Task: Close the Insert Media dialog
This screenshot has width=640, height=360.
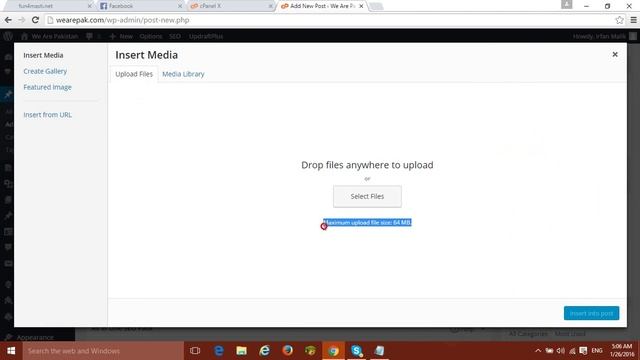Action: 615,54
